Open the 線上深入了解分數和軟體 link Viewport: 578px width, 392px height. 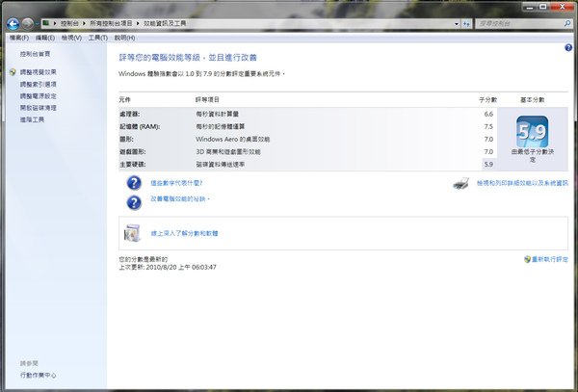(184, 233)
